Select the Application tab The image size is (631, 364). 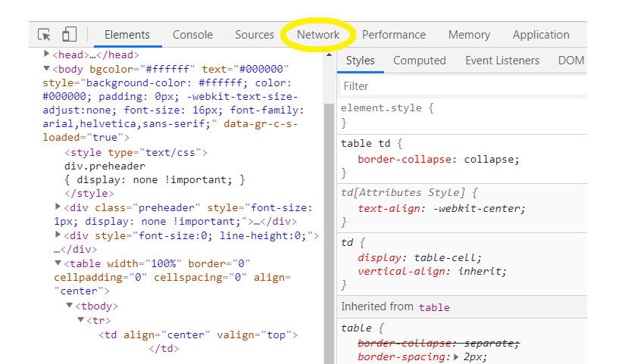point(540,35)
